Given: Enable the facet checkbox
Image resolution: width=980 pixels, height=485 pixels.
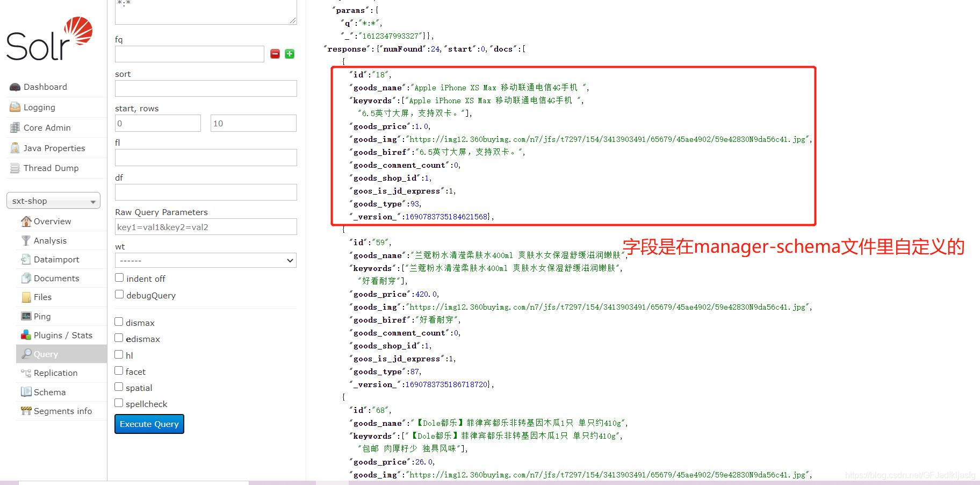Looking at the screenshot, I should (x=119, y=371).
